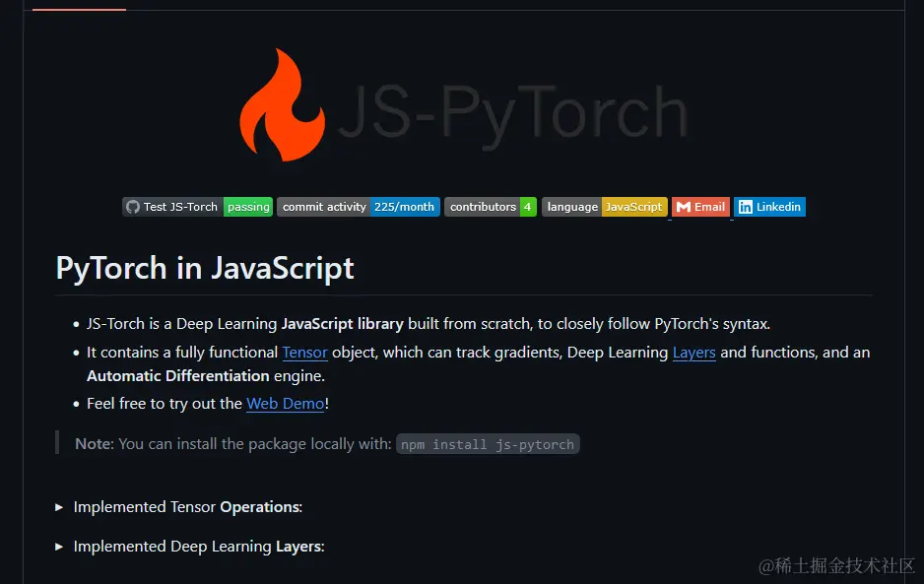Click the commit activity 225/month badge

(x=359, y=207)
